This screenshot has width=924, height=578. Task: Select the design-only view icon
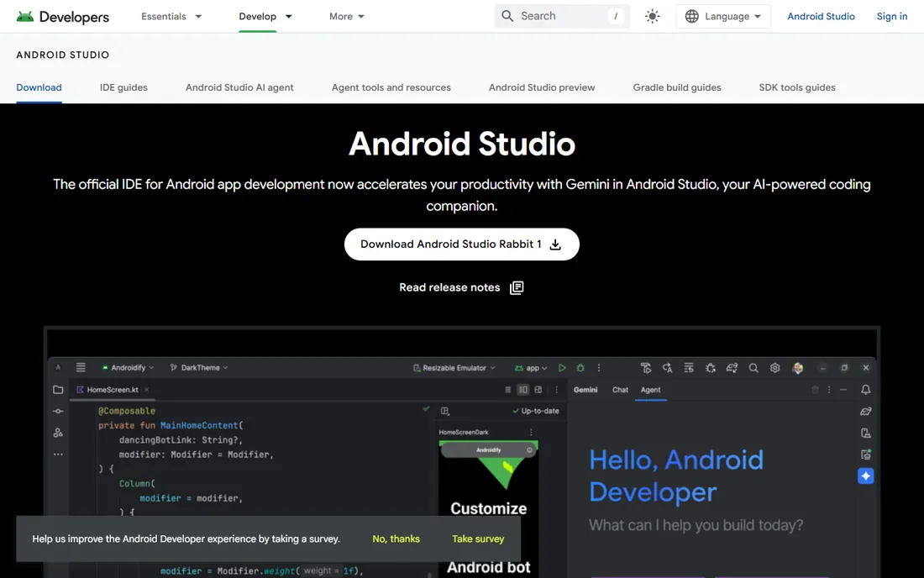point(538,390)
